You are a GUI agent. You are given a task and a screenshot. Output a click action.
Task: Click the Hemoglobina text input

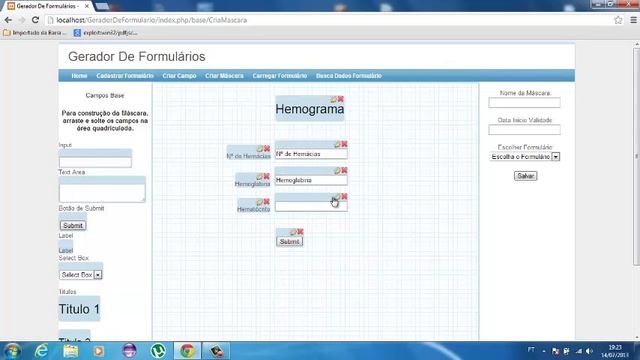(311, 180)
